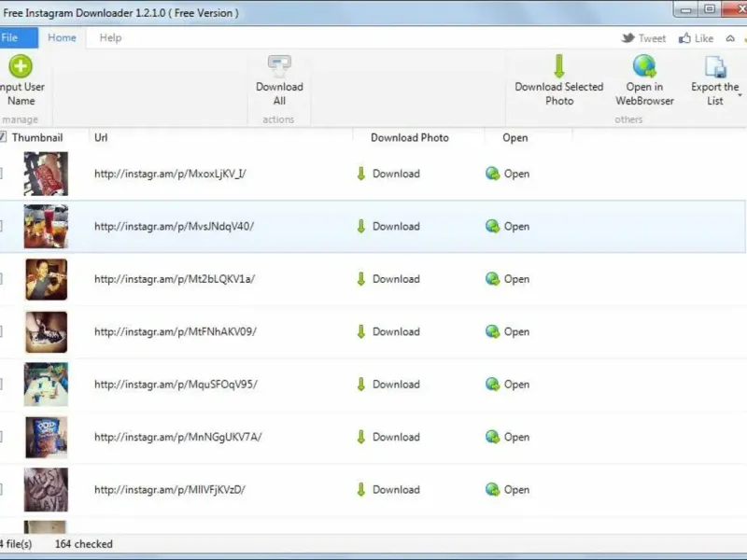This screenshot has width=747, height=560.
Task: Click Export the List document icon
Action: click(715, 66)
